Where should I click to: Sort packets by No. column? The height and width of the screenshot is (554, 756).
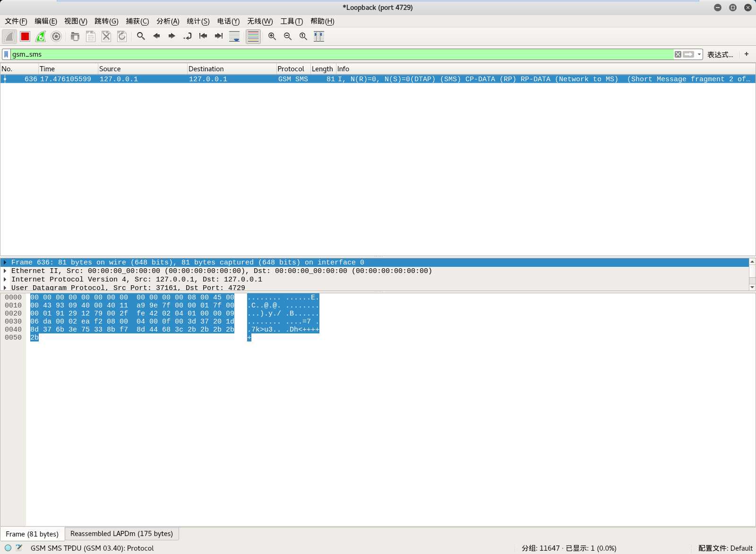pos(19,69)
